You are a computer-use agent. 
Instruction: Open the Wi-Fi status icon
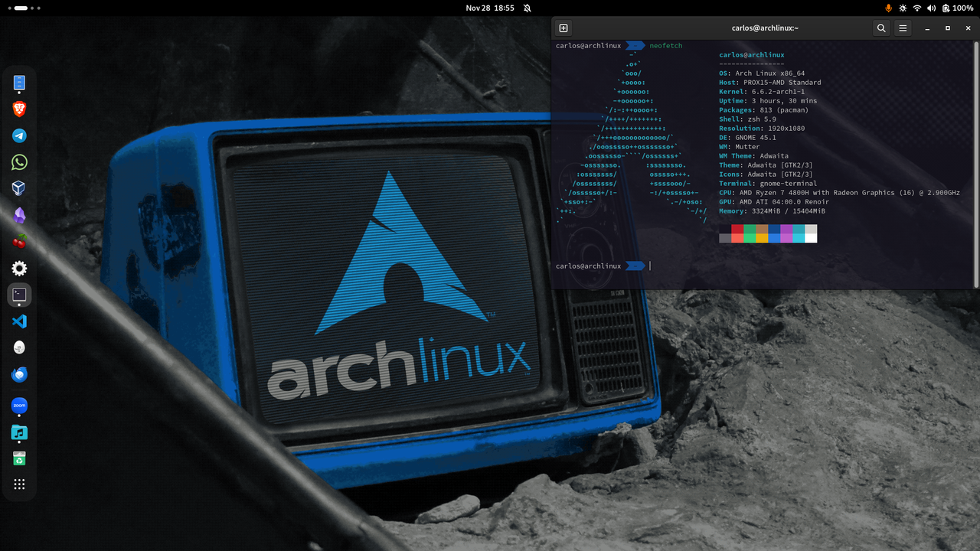tap(917, 8)
